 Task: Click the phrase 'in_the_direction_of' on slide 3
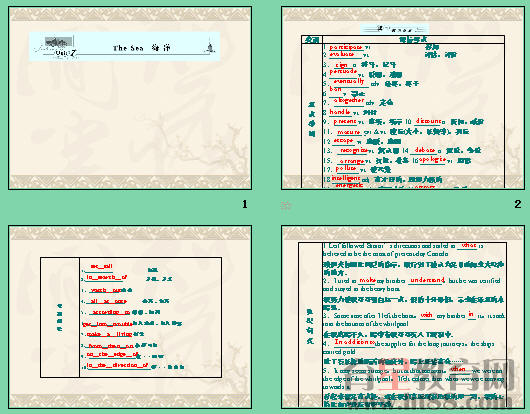point(117,365)
